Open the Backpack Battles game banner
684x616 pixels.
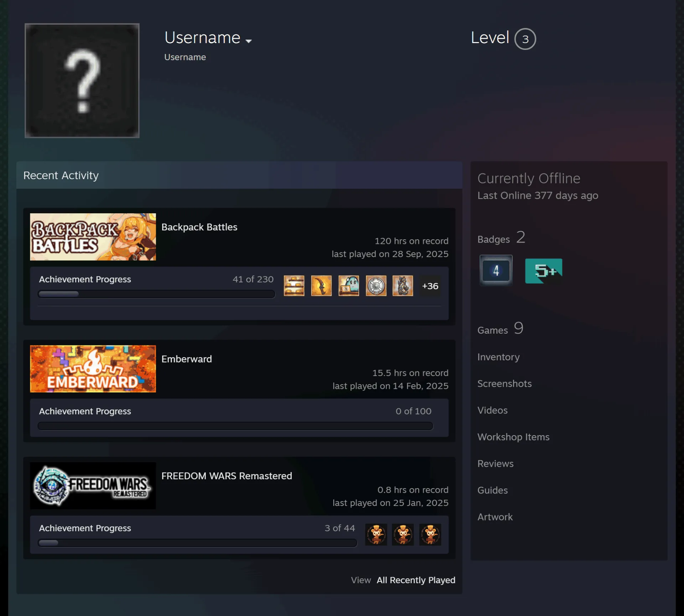click(93, 237)
